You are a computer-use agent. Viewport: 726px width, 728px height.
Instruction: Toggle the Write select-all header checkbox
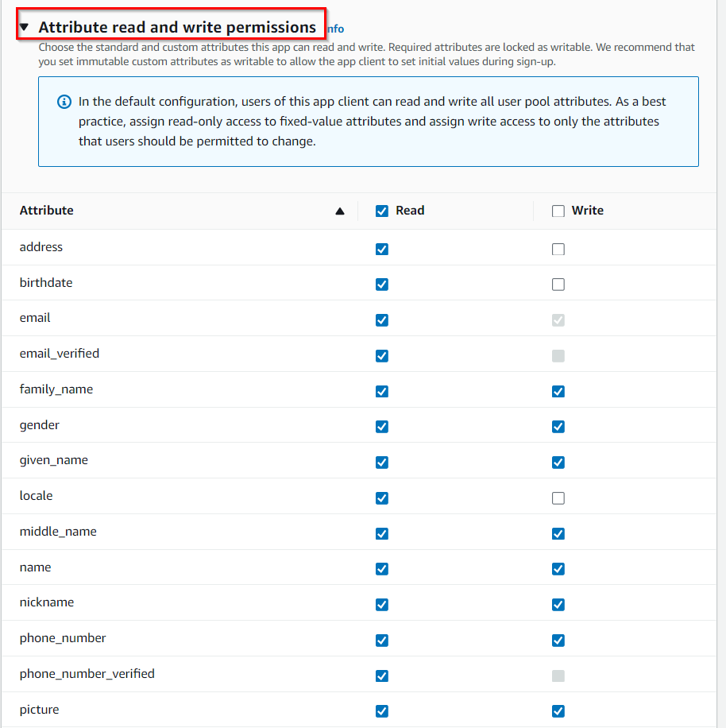[558, 211]
